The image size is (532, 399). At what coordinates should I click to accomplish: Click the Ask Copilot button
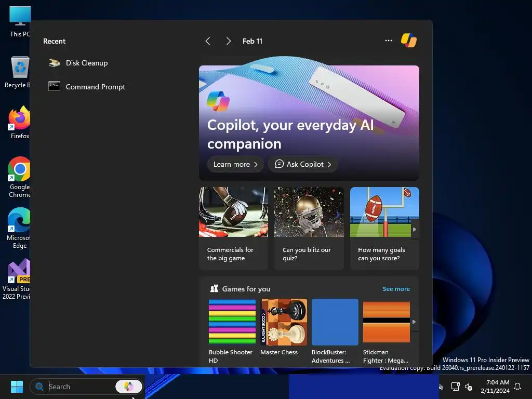click(303, 165)
